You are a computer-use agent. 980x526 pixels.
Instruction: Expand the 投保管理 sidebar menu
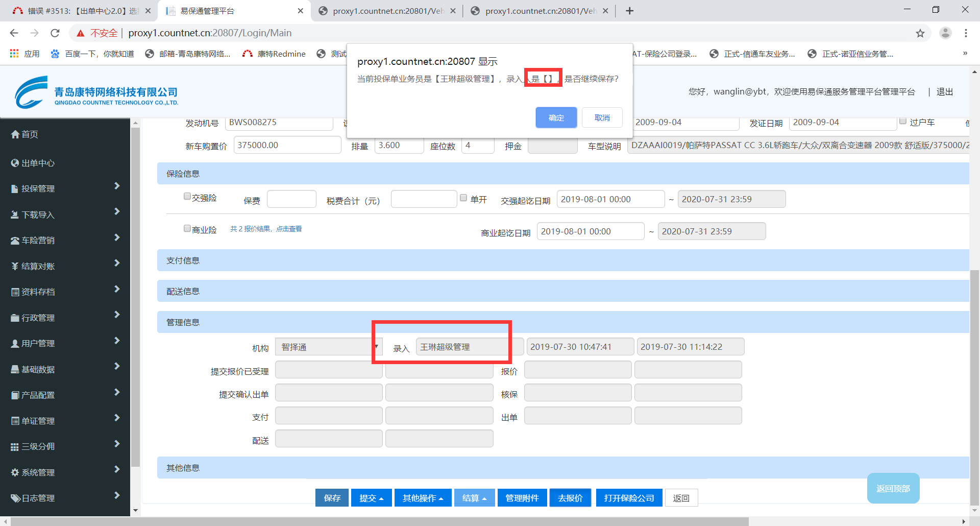[65, 188]
